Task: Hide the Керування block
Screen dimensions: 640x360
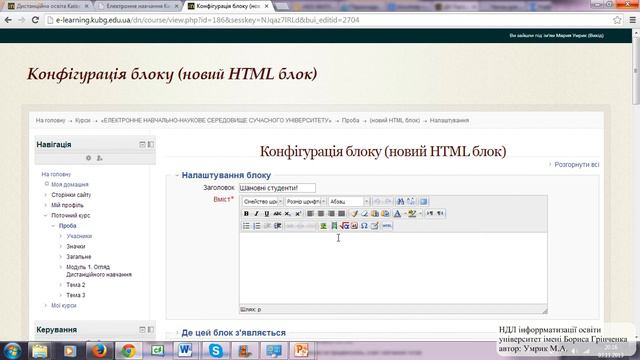Action: [142, 329]
